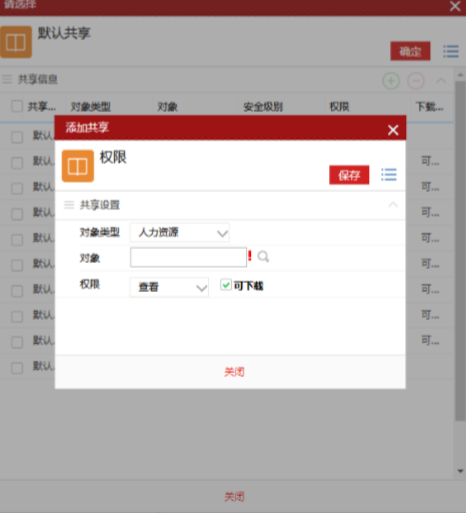The height and width of the screenshot is (513, 466).
Task: Open the list menu icon next to 保存
Action: coord(389,175)
